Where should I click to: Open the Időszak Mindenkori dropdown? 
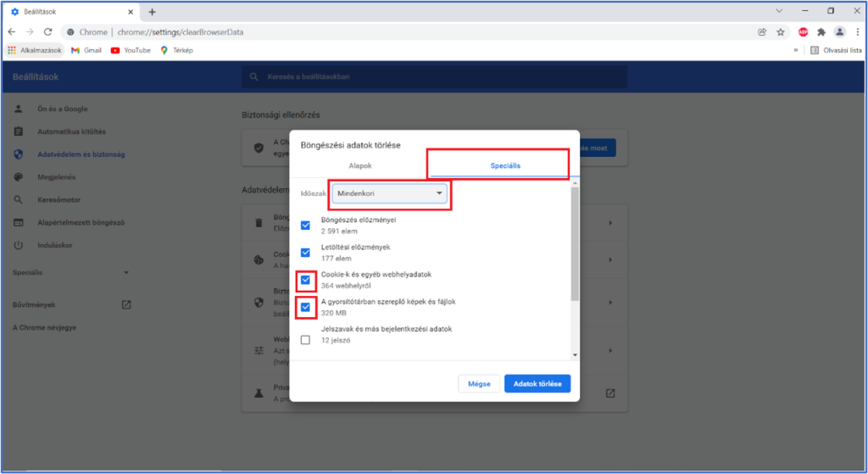(x=390, y=194)
